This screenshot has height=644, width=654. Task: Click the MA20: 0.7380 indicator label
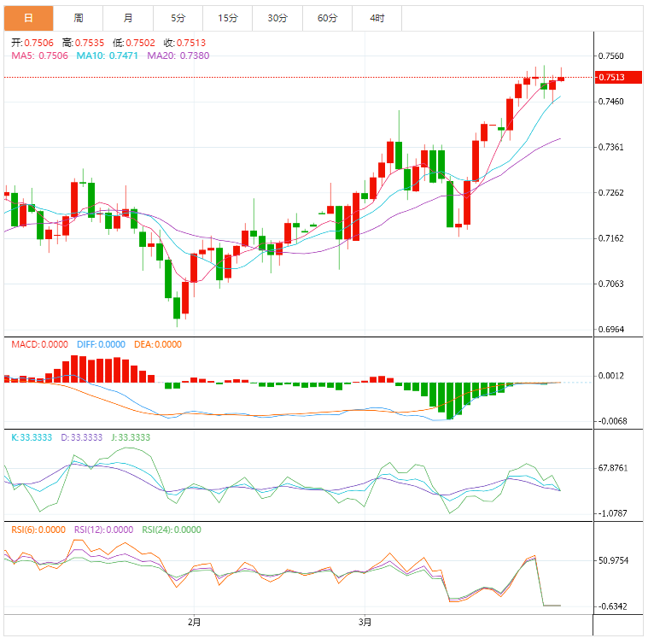[x=178, y=56]
